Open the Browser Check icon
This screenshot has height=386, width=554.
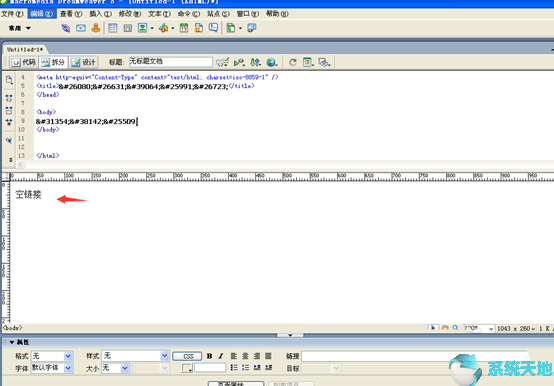click(x=239, y=63)
